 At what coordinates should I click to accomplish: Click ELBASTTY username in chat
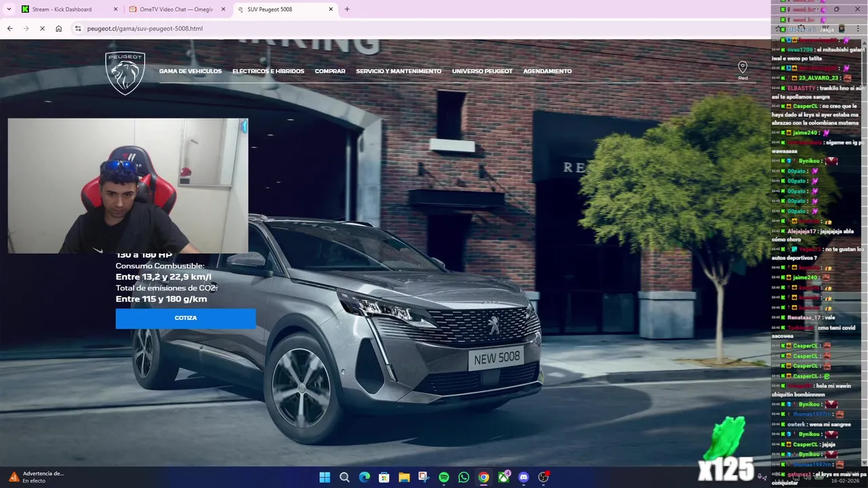tap(801, 88)
